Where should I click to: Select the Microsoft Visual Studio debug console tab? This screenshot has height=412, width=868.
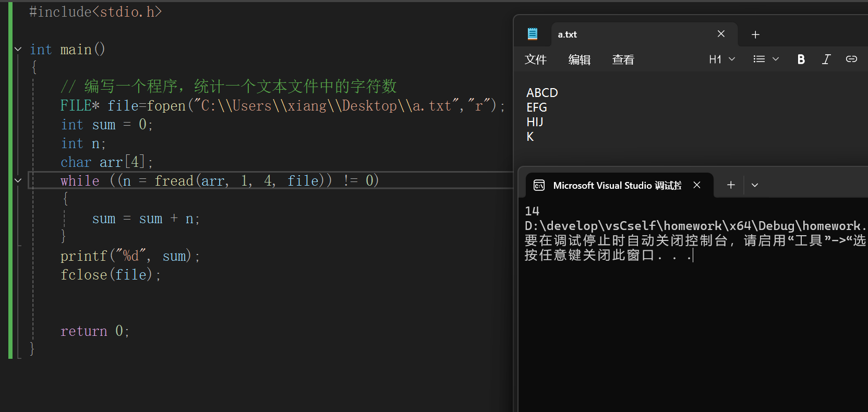(619, 186)
